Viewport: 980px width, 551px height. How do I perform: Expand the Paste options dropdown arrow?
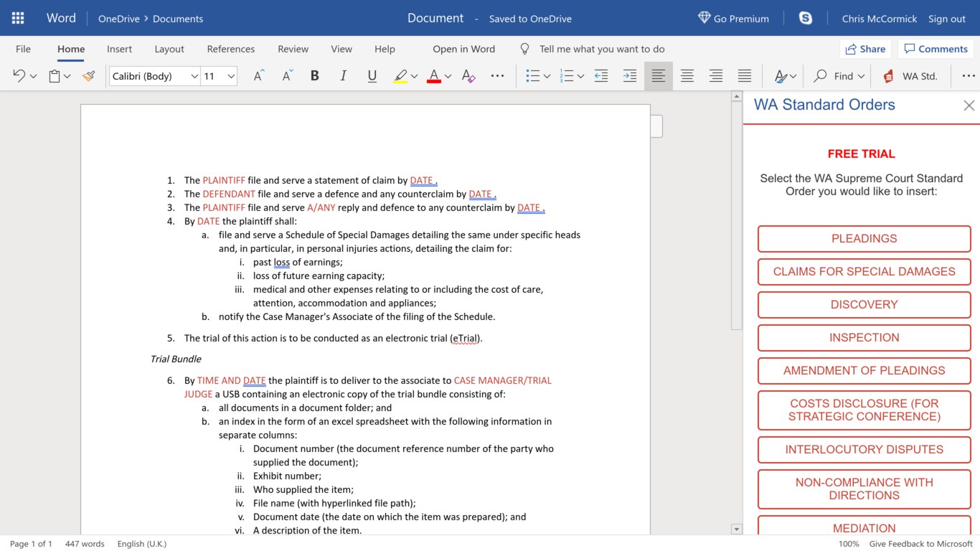pos(67,77)
